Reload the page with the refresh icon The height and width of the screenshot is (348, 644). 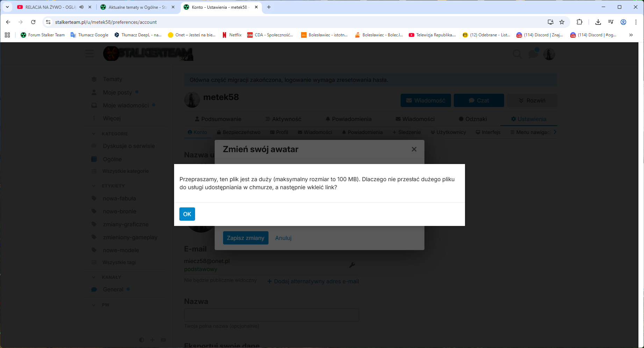pos(33,22)
